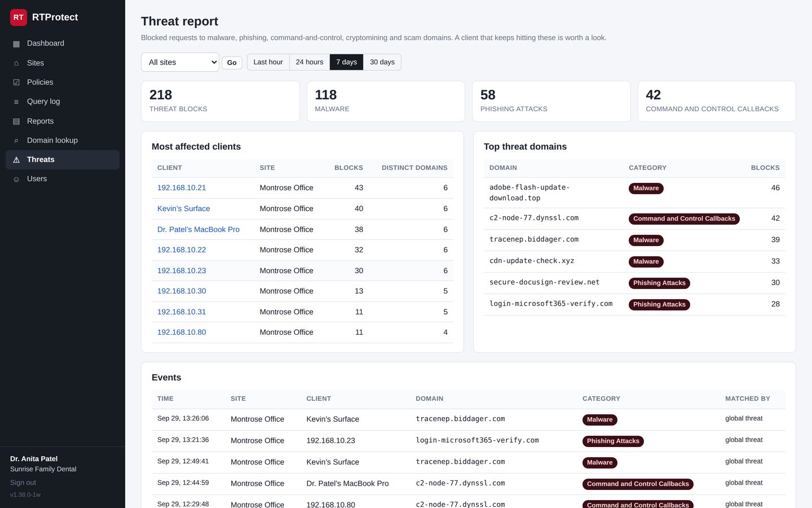Open Dr. Patel's MacBook Pro link
This screenshot has width=812, height=508.
198,229
